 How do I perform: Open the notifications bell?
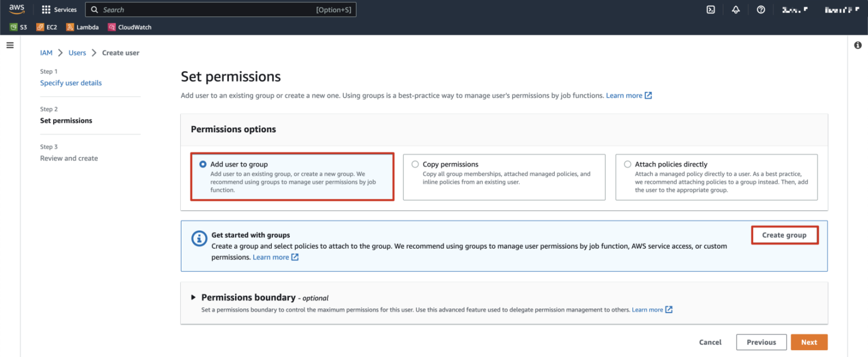(x=735, y=9)
